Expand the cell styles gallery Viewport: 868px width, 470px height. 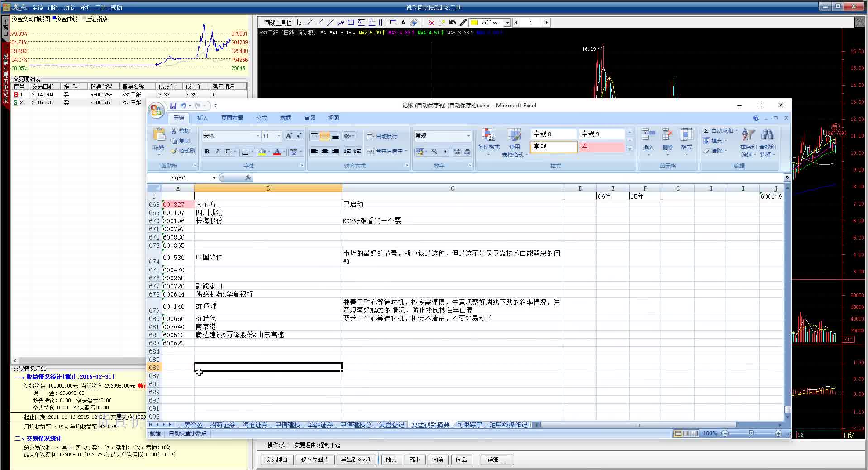630,149
